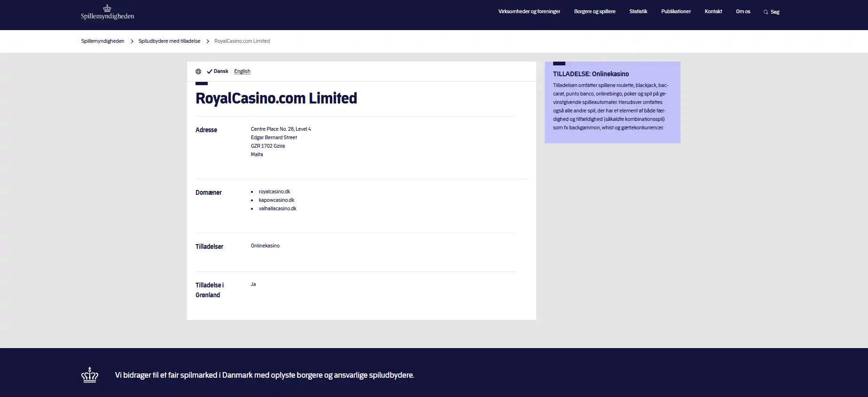Click chevron before RoyalCasino.com Limited breadcrumb

click(x=208, y=41)
